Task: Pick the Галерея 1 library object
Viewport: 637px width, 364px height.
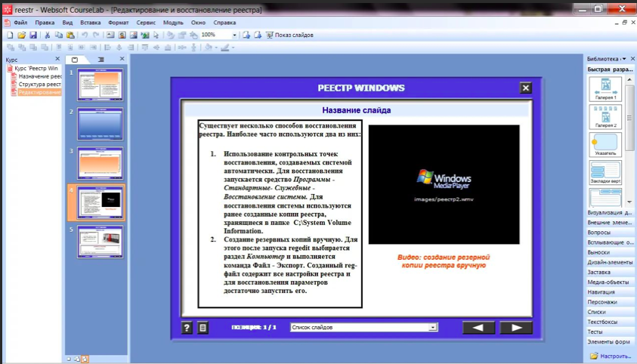Action: pyautogui.click(x=605, y=89)
